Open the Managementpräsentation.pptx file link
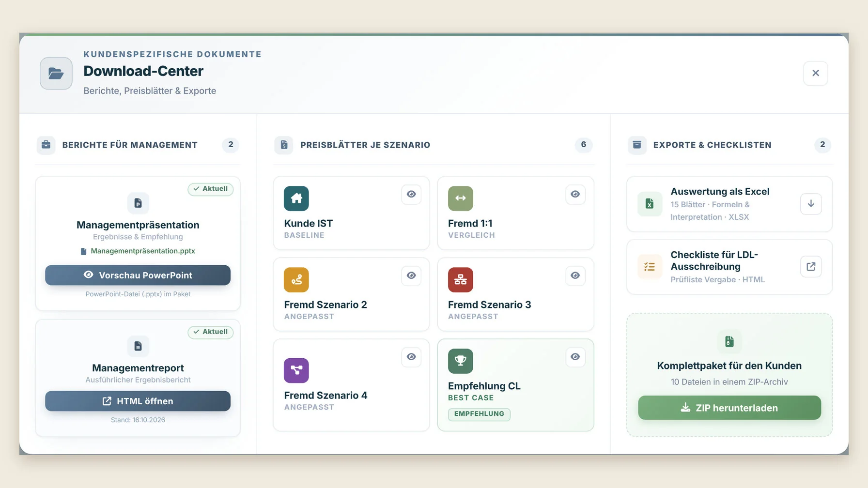This screenshot has width=868, height=488. [138, 251]
